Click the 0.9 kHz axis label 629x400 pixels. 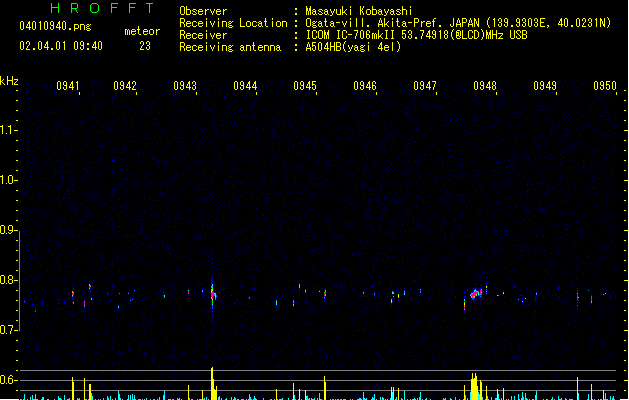(7, 230)
